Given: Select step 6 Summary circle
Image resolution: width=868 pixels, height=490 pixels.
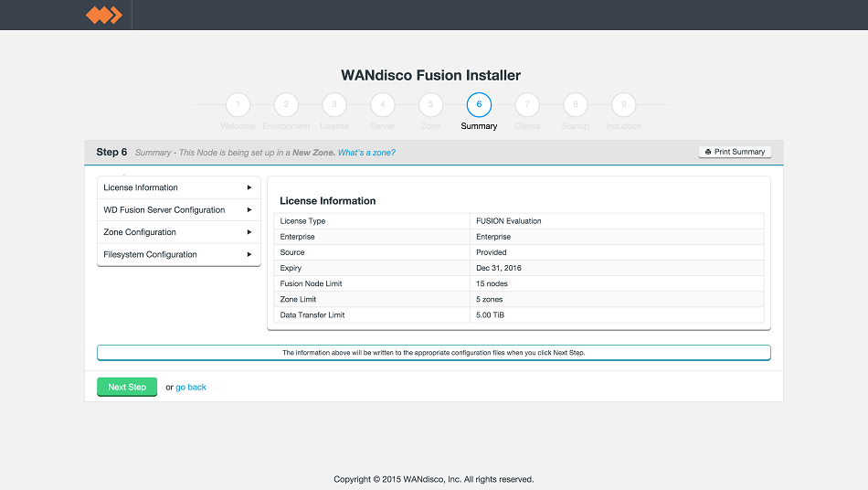Looking at the screenshot, I should point(479,104).
